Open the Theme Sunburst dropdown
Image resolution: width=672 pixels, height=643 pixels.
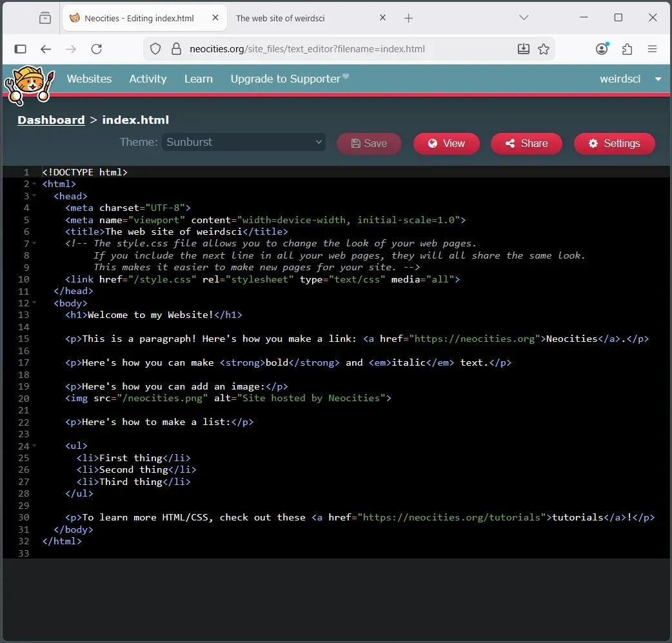pos(243,142)
